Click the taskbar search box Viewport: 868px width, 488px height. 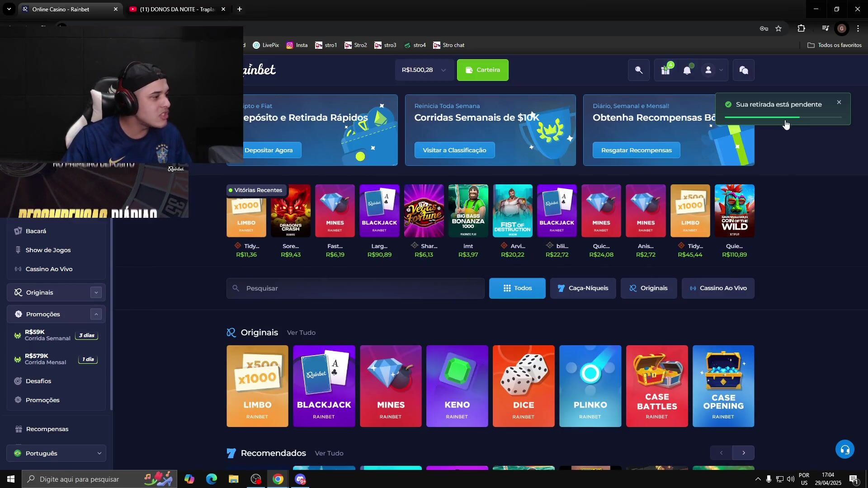(x=99, y=479)
